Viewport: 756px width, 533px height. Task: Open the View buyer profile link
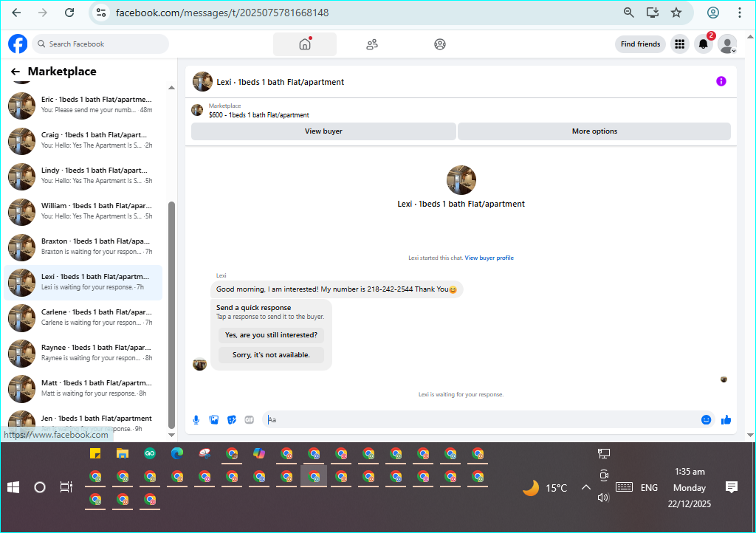(489, 258)
